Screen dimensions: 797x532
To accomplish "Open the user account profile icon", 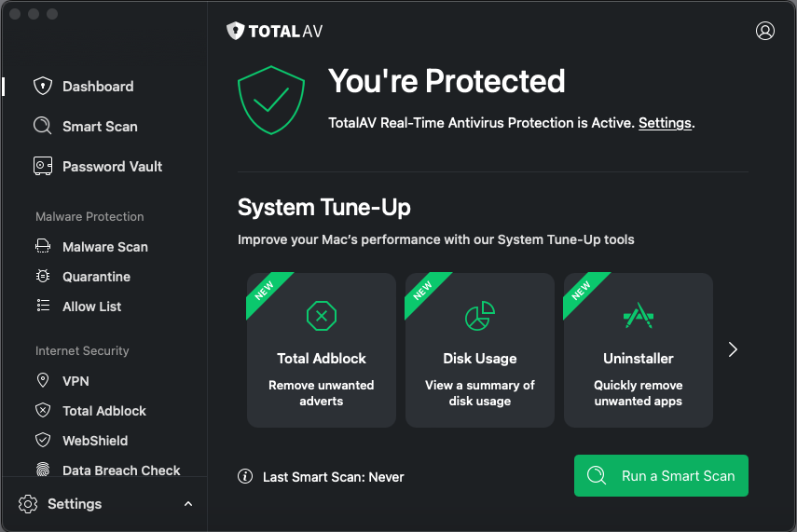I will 765,31.
